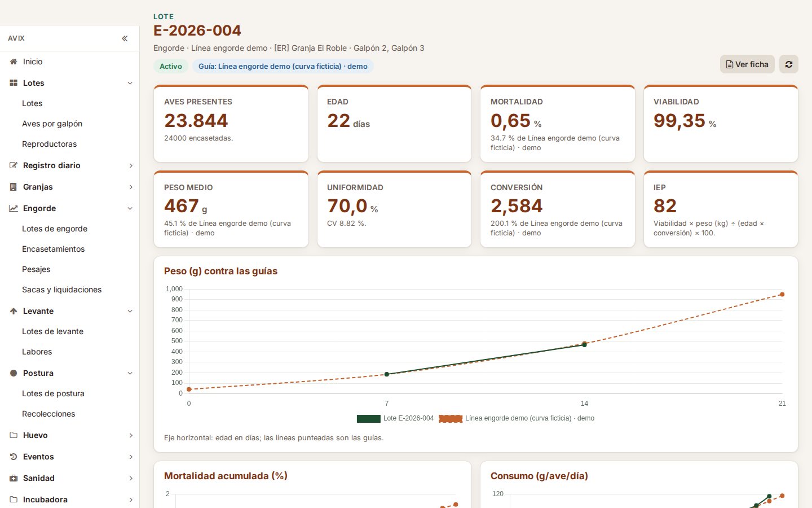Open Aves por galpón in sidebar

click(x=52, y=124)
